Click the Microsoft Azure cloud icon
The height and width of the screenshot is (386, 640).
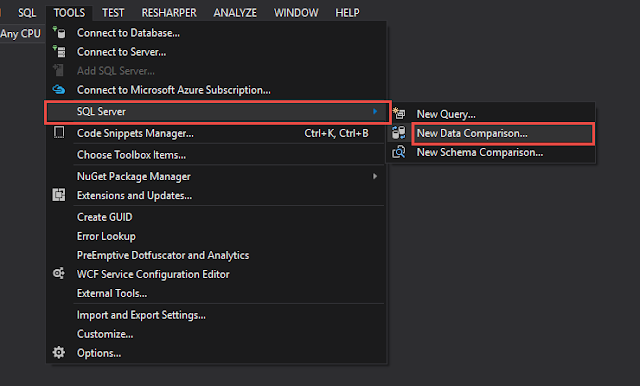click(x=59, y=90)
